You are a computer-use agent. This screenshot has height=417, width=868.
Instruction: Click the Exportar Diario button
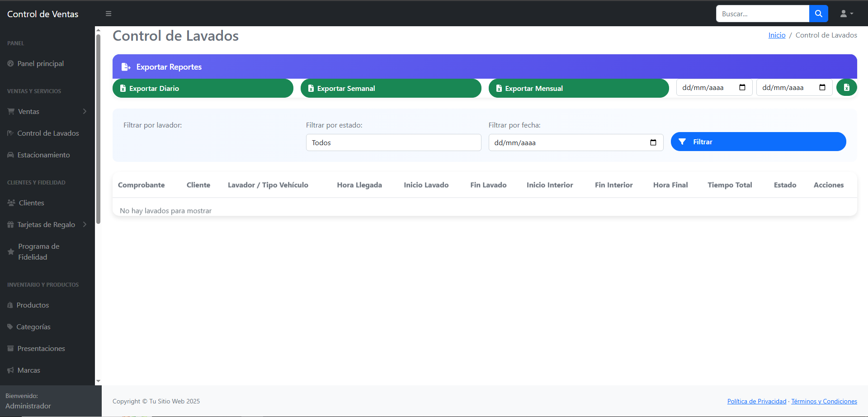[x=203, y=88]
